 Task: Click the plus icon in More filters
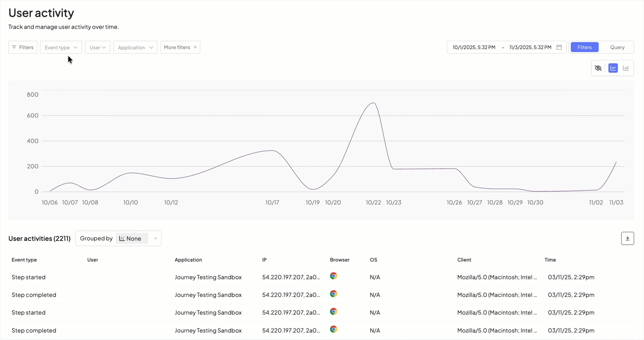pos(195,47)
